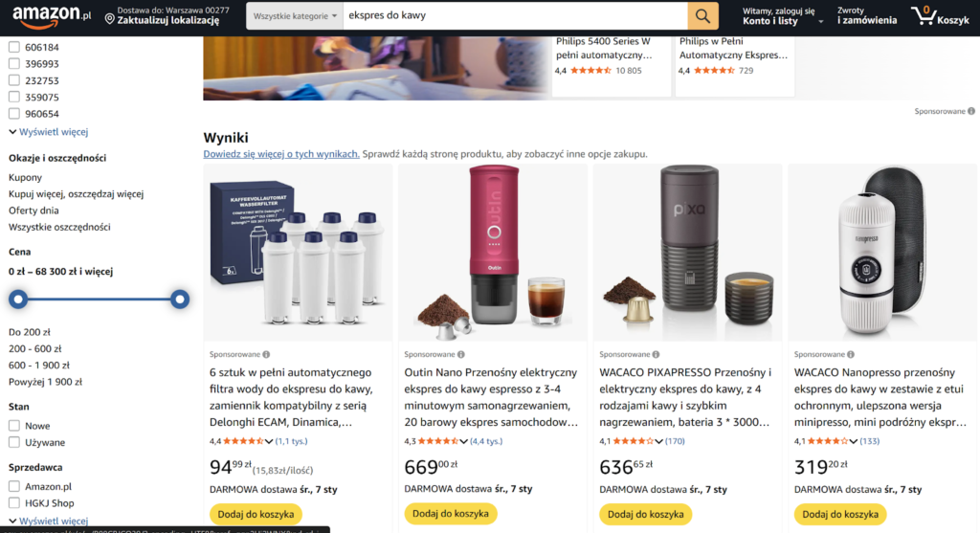Check the Nowe condition checkbox

coord(14,426)
